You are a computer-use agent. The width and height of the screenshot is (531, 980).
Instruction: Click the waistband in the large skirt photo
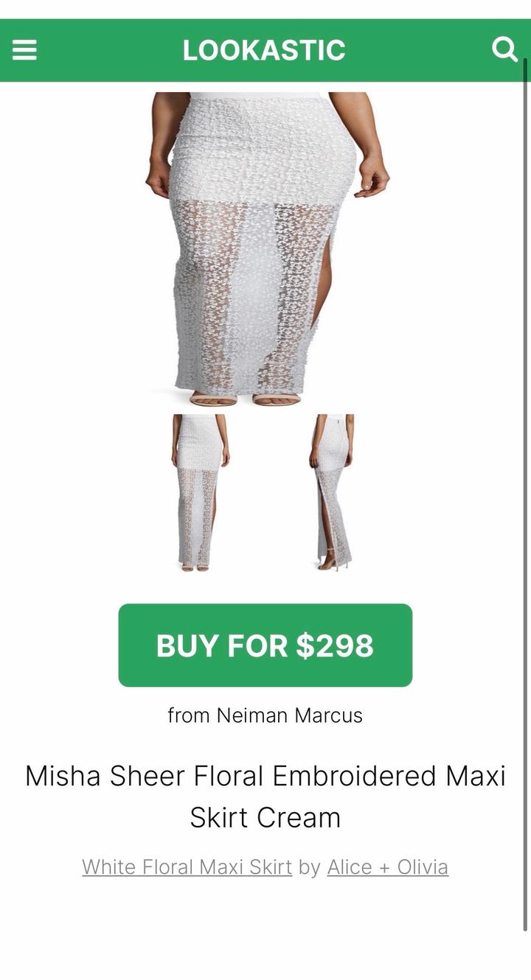click(259, 95)
